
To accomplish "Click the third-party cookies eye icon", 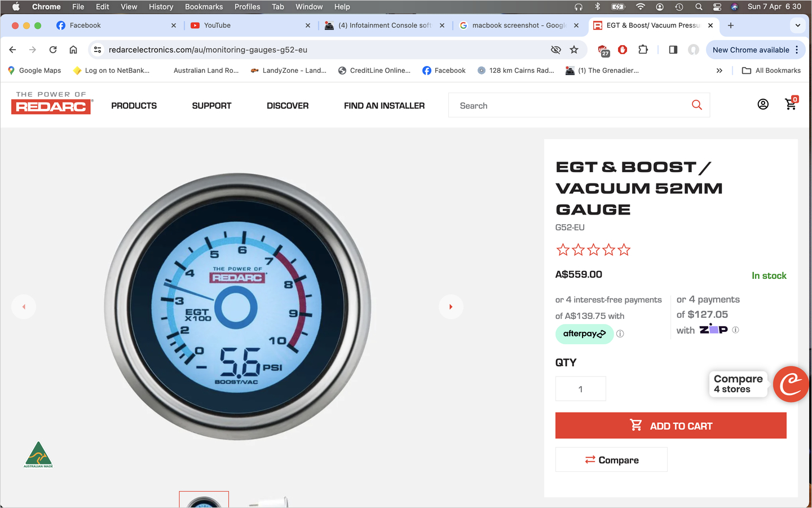I will [x=556, y=50].
